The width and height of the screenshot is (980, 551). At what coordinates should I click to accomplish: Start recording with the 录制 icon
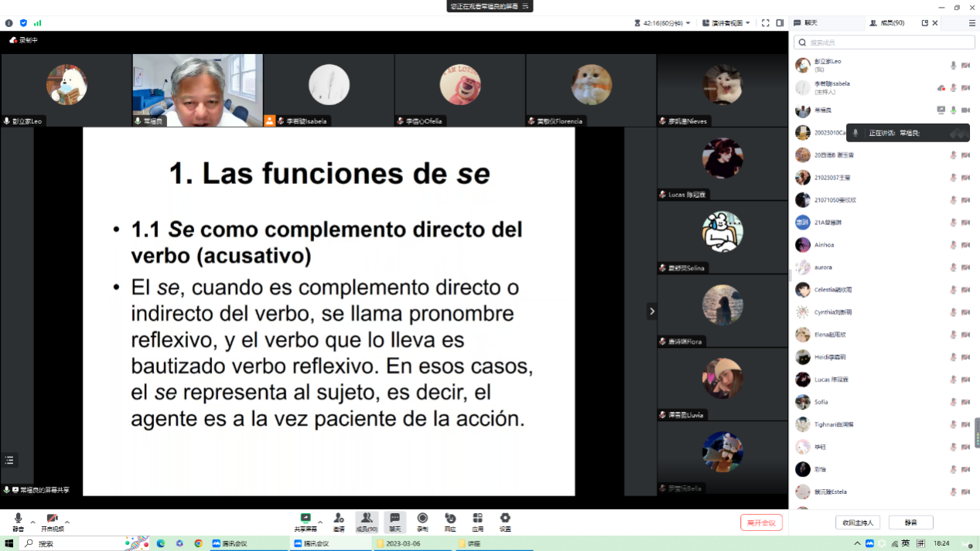[x=422, y=522]
